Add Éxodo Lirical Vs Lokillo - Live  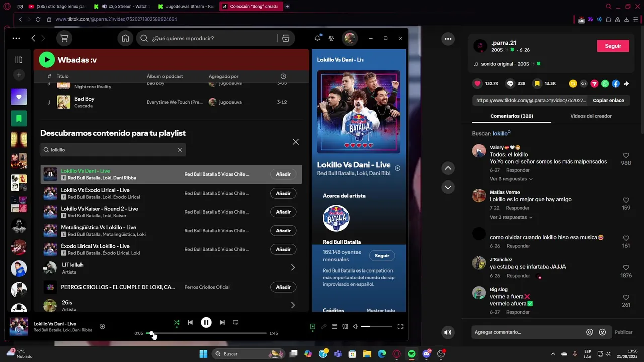[283, 249]
